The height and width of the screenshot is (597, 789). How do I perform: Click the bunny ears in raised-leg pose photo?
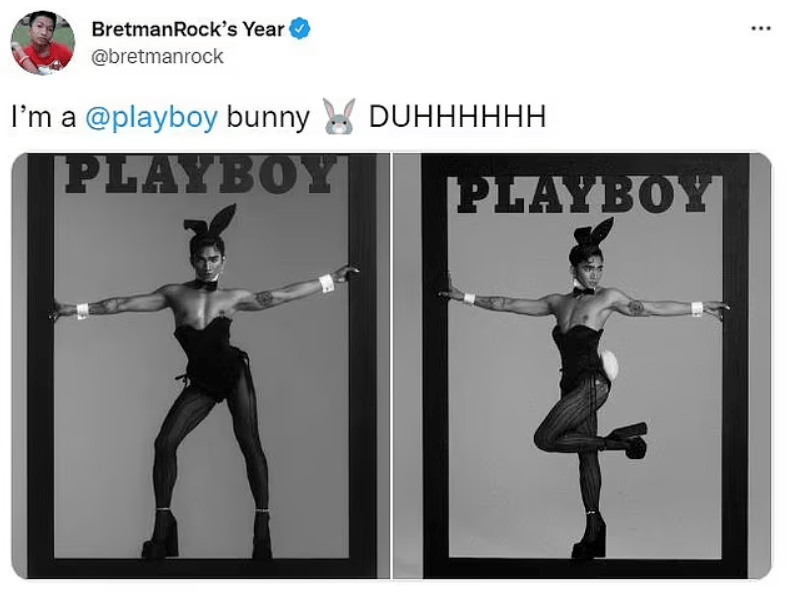click(594, 231)
